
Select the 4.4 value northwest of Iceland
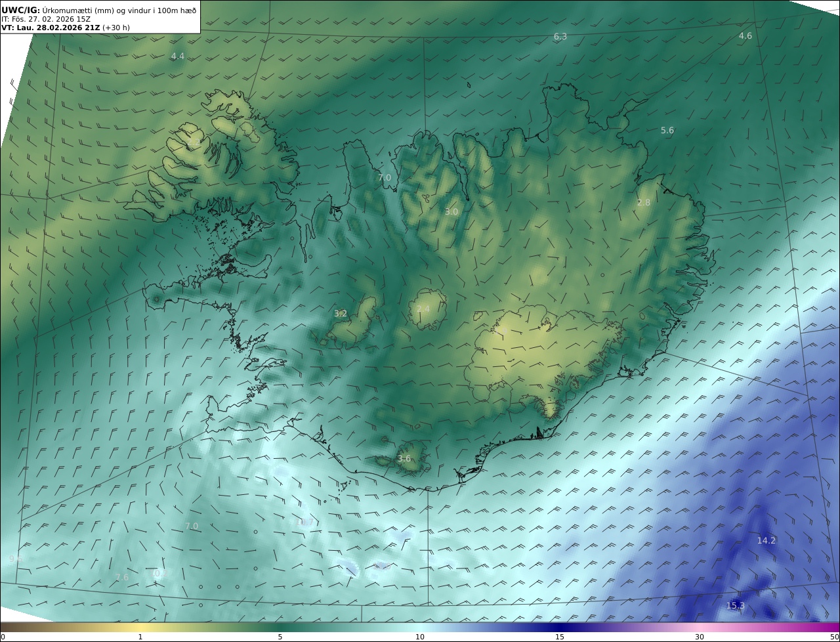178,56
